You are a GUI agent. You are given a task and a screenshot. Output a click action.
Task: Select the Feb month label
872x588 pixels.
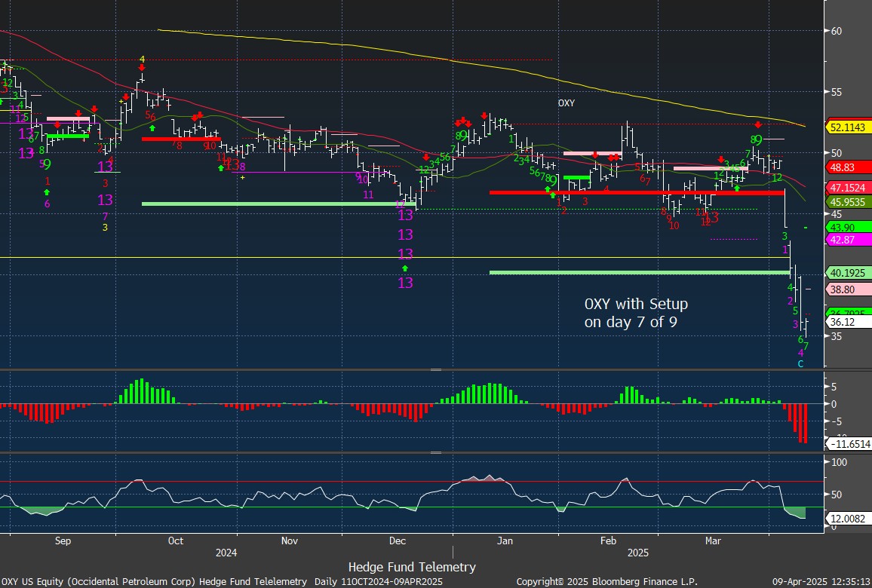(609, 541)
